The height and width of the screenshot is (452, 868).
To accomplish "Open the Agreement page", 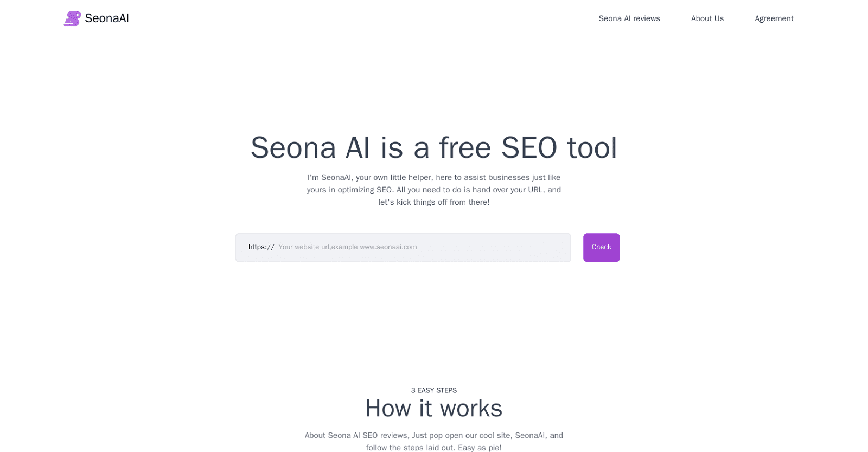I will click(773, 18).
